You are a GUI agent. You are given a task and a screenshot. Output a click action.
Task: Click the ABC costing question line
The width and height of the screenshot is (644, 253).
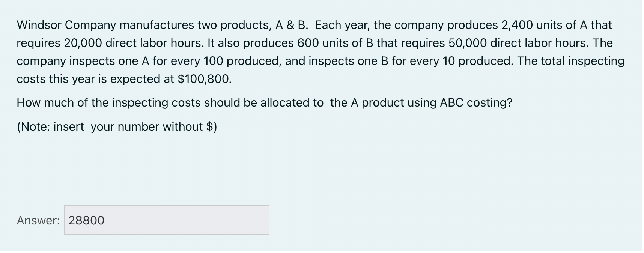click(265, 102)
